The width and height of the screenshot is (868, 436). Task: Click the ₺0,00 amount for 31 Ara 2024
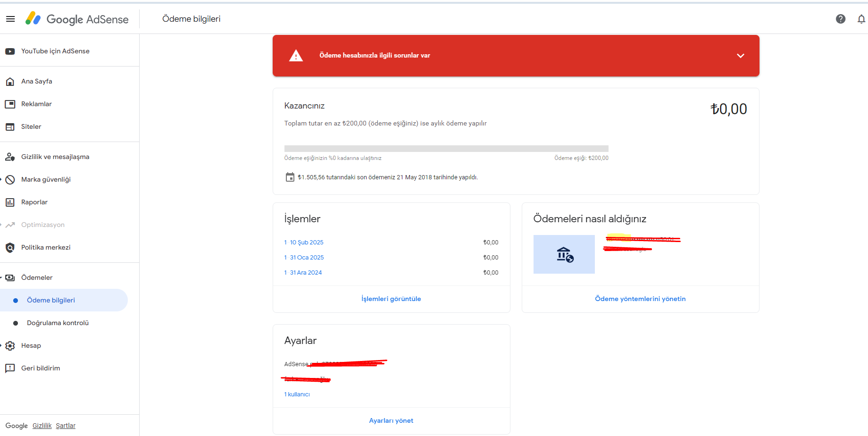click(x=491, y=272)
